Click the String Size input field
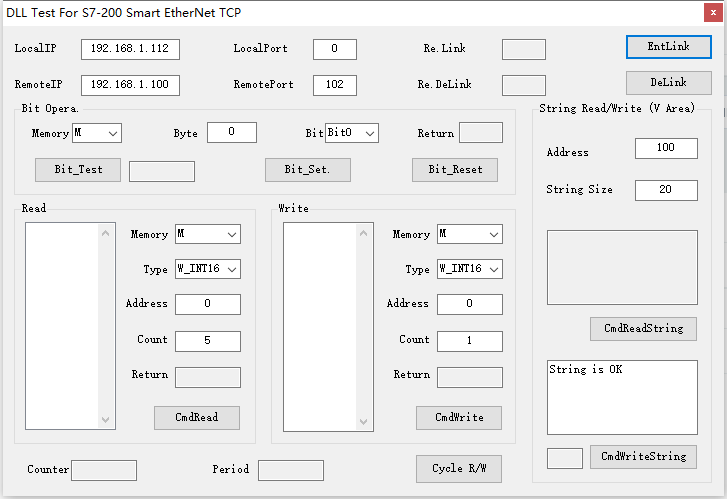Viewport: 727px width, 499px height. tap(666, 190)
